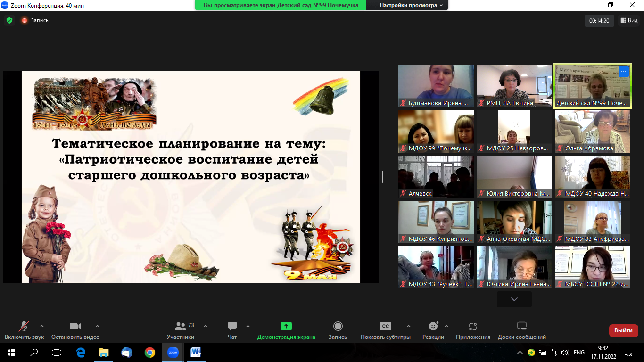Open Доски сообщений whiteboards

pyautogui.click(x=521, y=330)
